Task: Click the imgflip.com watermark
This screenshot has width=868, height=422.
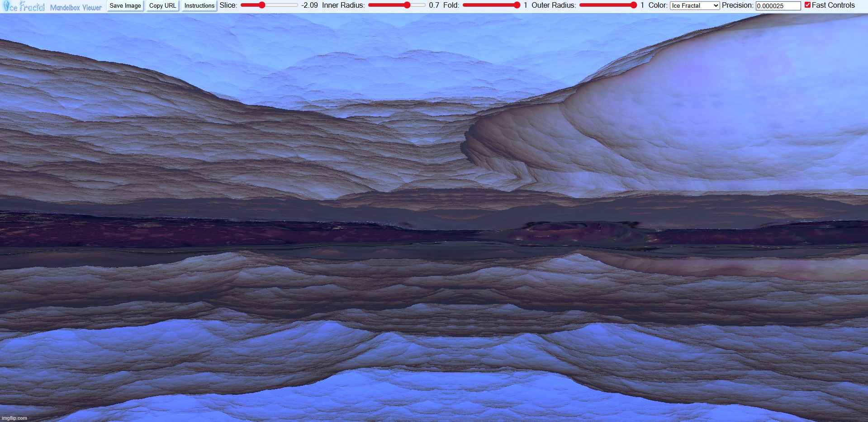Action: point(14,418)
